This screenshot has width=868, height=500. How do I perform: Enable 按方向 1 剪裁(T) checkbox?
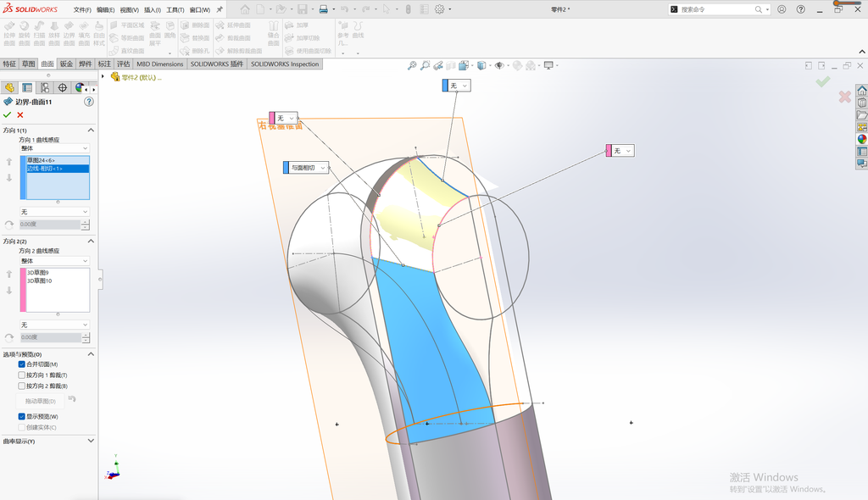click(21, 375)
